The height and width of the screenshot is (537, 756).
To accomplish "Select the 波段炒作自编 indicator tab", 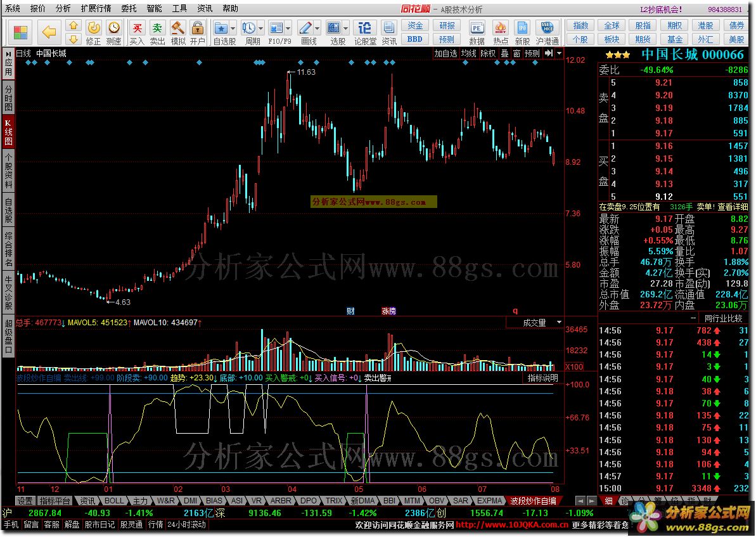I will [x=533, y=501].
